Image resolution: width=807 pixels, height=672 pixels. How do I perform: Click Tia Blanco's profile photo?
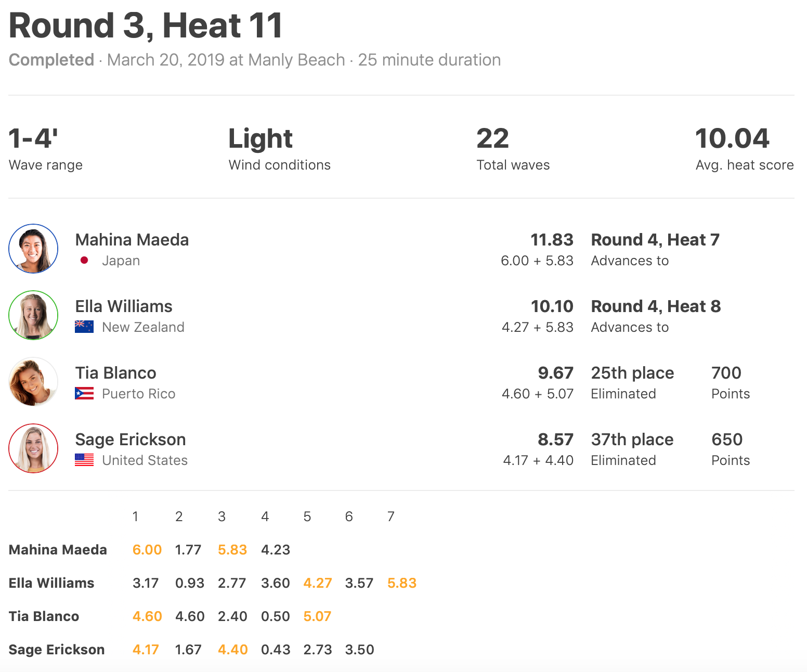tap(33, 382)
